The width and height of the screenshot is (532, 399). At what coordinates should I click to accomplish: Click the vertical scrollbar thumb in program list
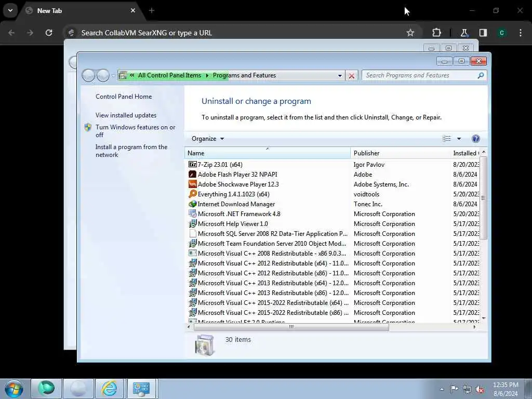[x=483, y=198]
